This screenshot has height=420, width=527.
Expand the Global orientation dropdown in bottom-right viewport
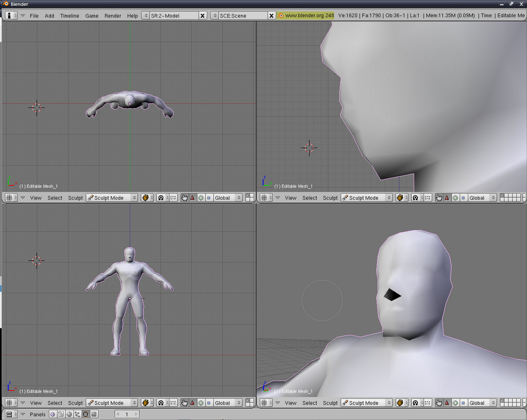tap(482, 403)
